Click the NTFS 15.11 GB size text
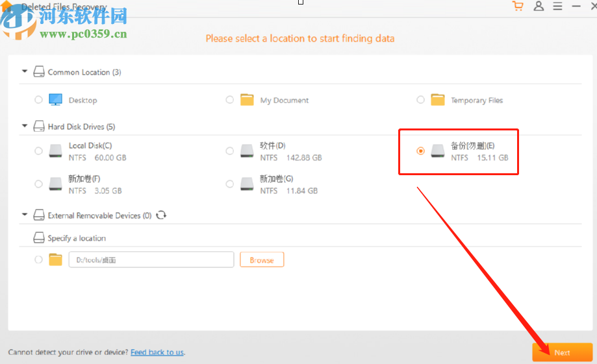The width and height of the screenshot is (597, 364). pyautogui.click(x=479, y=158)
